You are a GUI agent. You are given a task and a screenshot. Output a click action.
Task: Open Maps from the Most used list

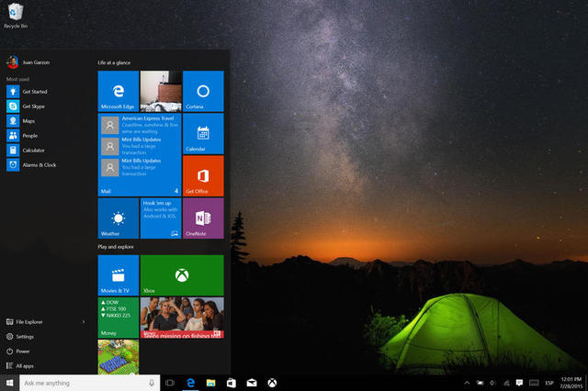pos(20,120)
